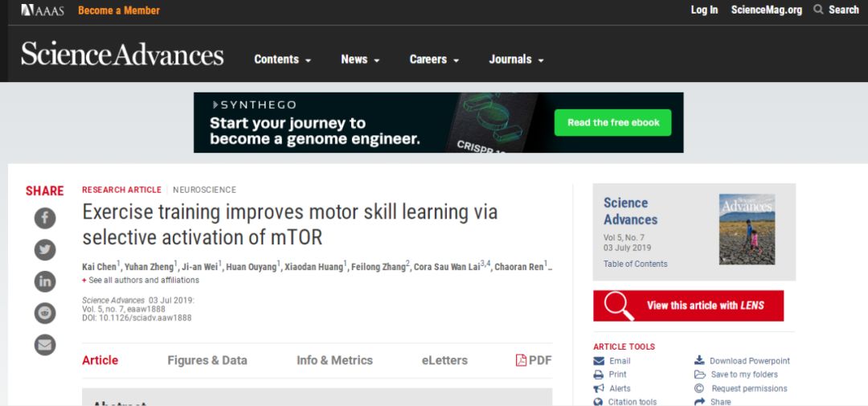Click Email link in Article Tools

[620, 361]
